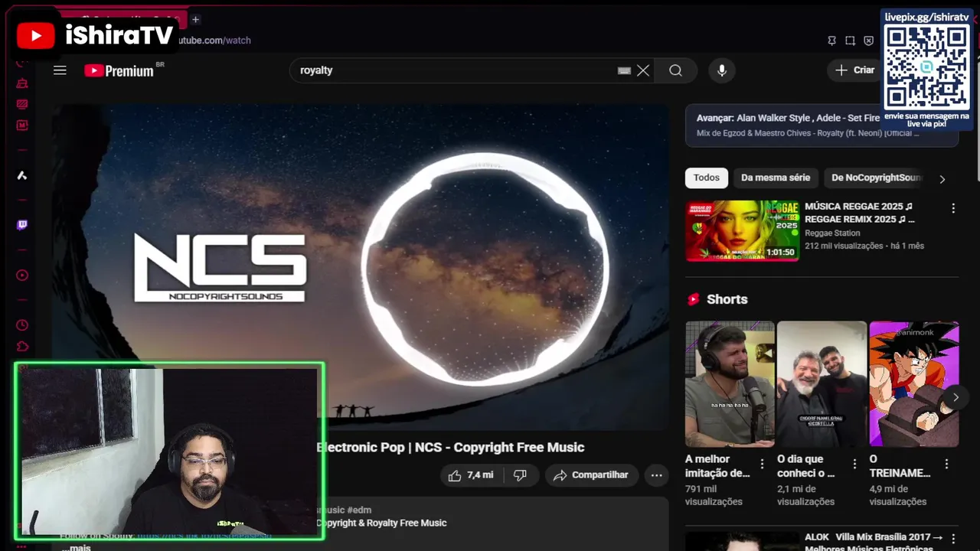Show more filter chips with right chevron
The width and height of the screenshot is (980, 551).
tap(942, 179)
